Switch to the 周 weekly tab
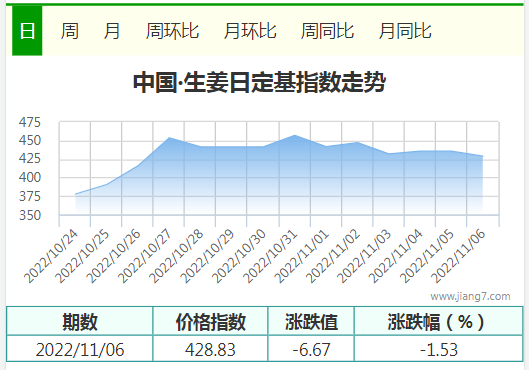The height and width of the screenshot is (370, 529). pos(69,31)
